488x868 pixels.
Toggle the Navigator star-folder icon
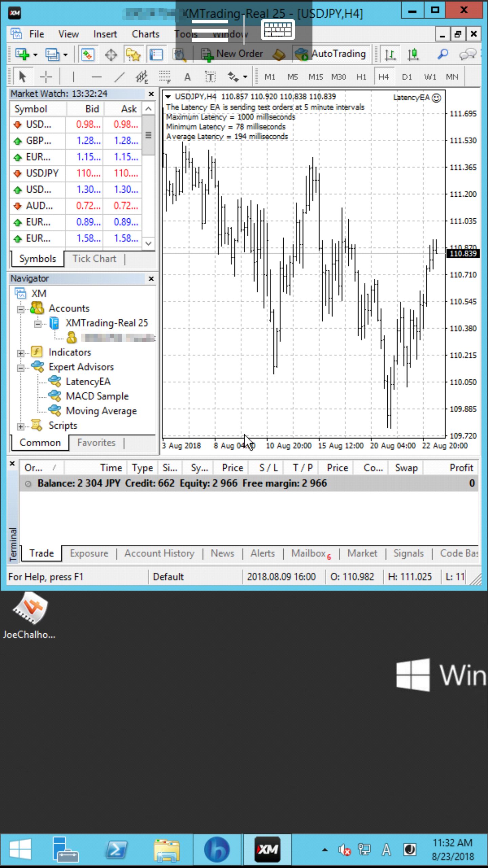pos(133,54)
